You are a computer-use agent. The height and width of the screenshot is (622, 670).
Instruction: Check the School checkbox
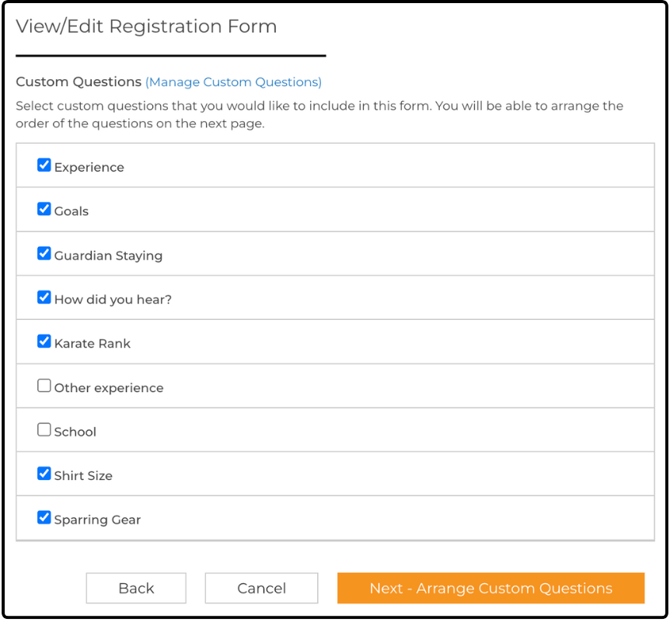tap(44, 429)
